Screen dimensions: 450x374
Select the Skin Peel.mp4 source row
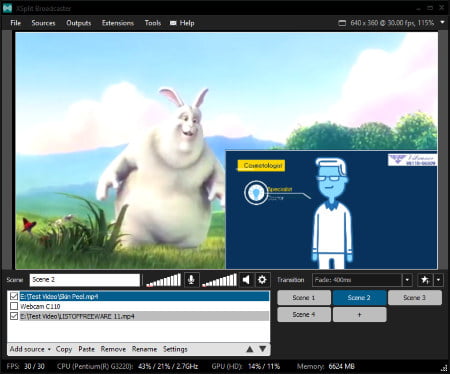[x=138, y=296]
